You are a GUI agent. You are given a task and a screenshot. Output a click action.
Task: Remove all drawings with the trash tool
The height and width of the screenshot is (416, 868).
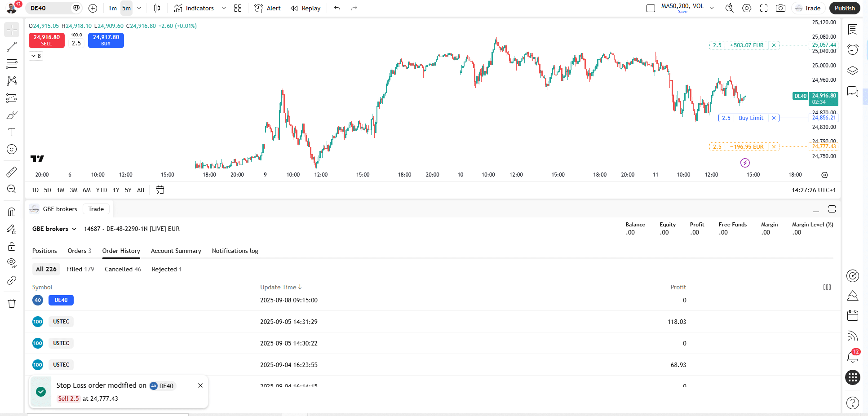point(11,303)
